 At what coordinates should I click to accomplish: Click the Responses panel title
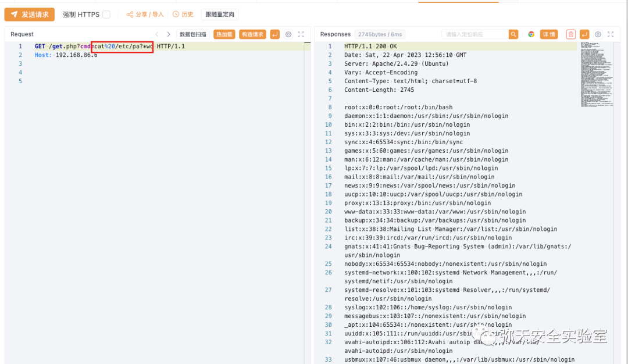tap(336, 34)
